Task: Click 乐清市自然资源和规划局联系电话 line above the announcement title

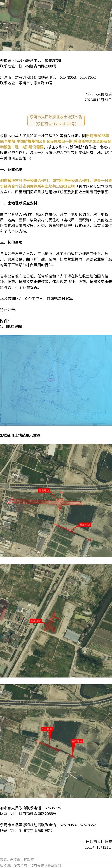Action: click(x=48, y=77)
